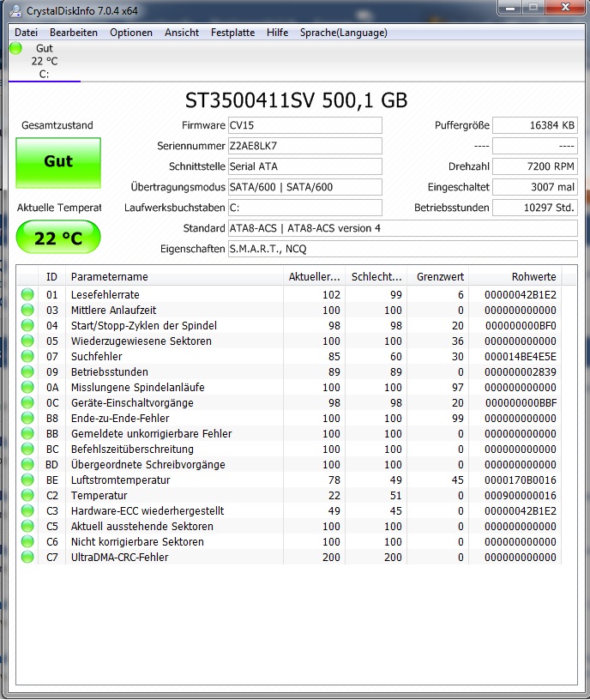Click the status icon for Befehlszeitüberschreitung row

click(27, 450)
